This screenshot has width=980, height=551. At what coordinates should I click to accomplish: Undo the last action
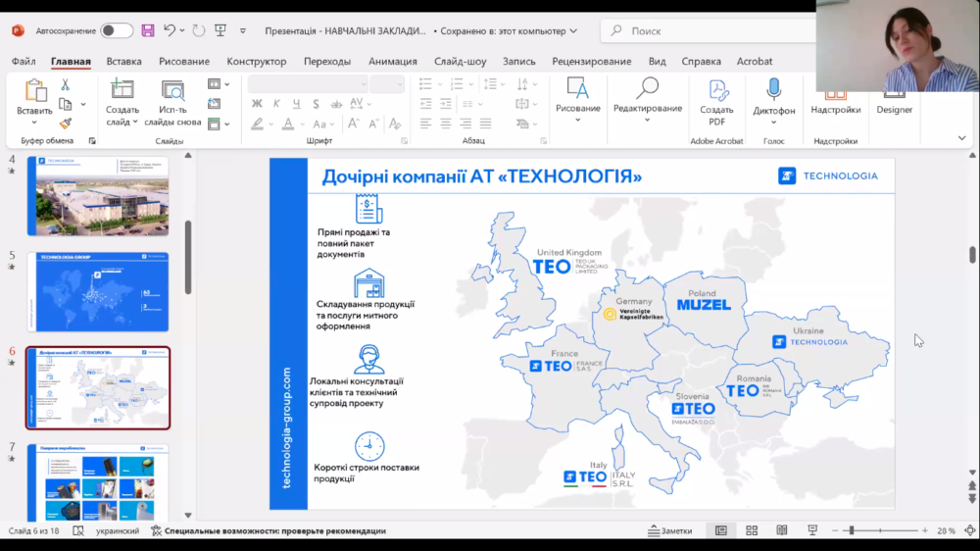170,30
